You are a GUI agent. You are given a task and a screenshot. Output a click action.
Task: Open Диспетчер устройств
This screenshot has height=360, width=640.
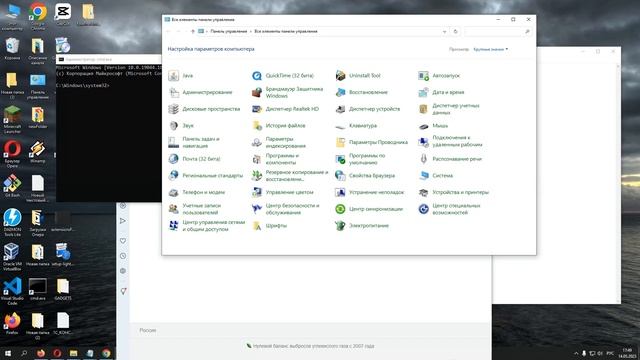pyautogui.click(x=367, y=109)
